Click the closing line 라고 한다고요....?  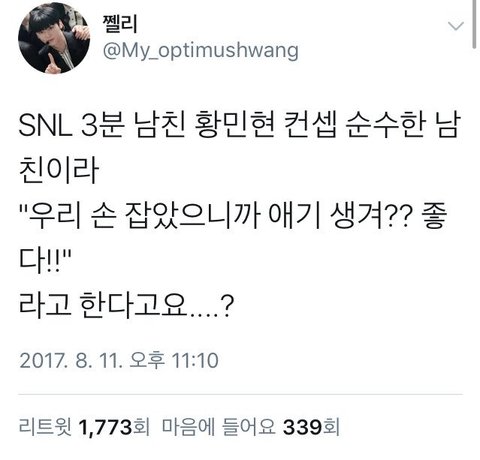point(125,304)
